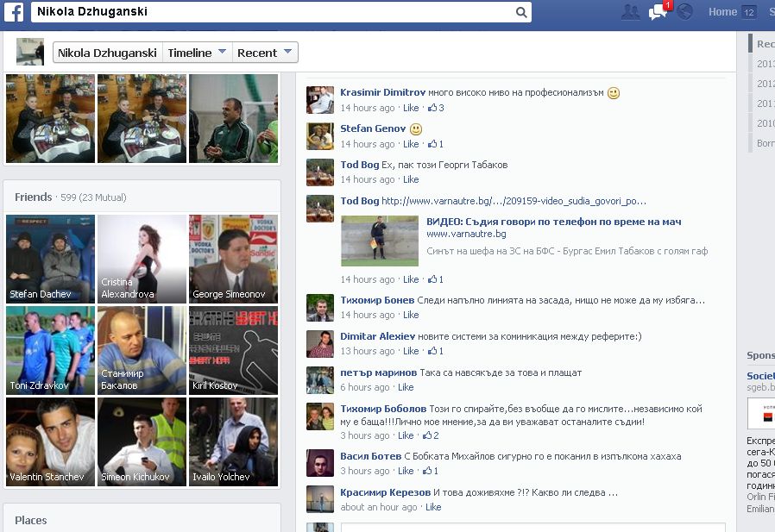
Task: Click Тихомир Бонев's commenter avatar
Action: (320, 307)
